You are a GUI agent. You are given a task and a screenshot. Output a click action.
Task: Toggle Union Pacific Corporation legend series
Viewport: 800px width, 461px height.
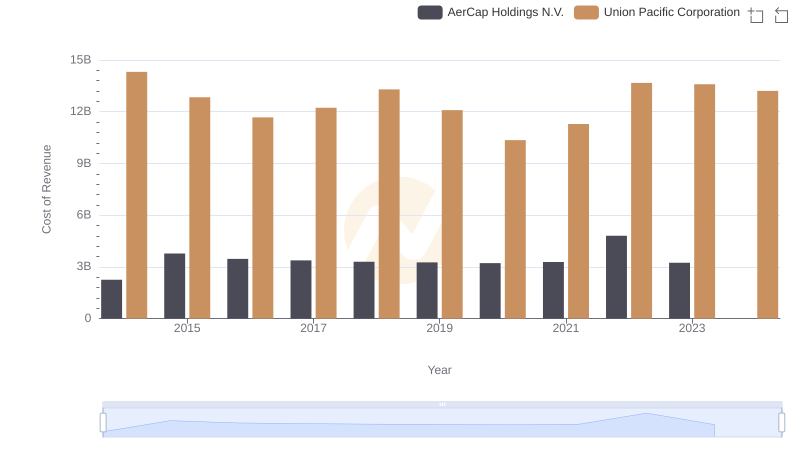click(657, 12)
